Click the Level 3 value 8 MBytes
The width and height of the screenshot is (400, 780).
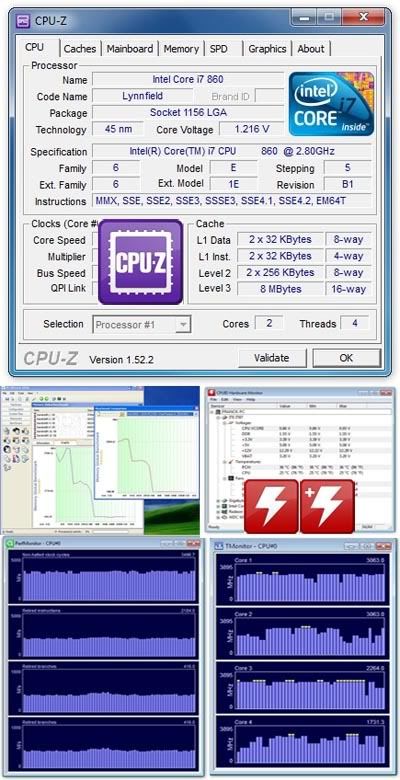[x=280, y=289]
